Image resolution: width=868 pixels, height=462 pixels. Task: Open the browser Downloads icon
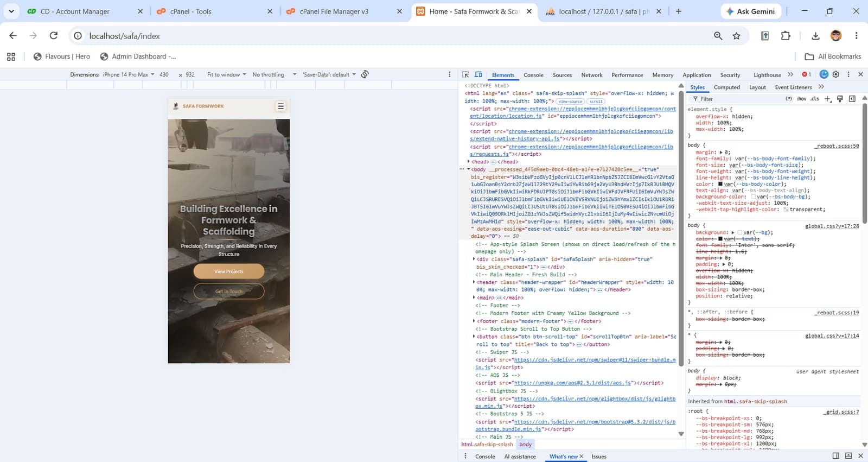(x=815, y=36)
